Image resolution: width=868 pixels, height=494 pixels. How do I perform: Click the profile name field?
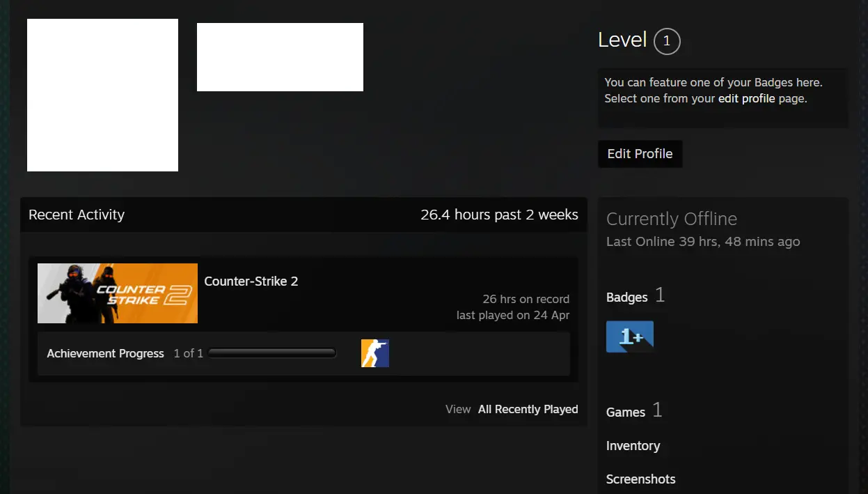(280, 57)
